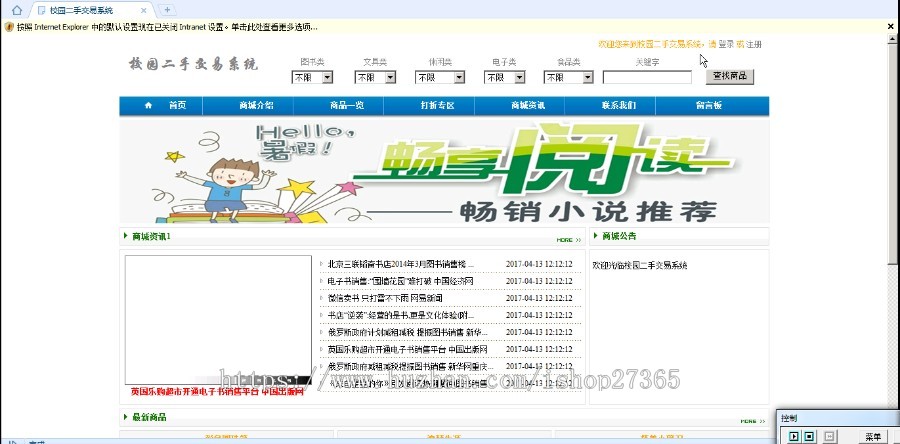Go to 首页 in navigation bar
Image resolution: width=900 pixels, height=444 pixels.
pyautogui.click(x=177, y=106)
